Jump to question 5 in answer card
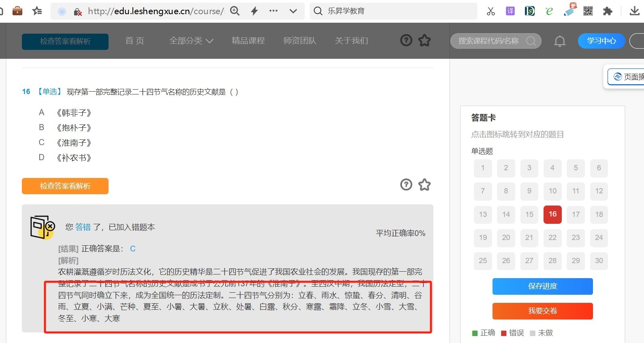Screen dimensions: 644x343 [x=576, y=168]
